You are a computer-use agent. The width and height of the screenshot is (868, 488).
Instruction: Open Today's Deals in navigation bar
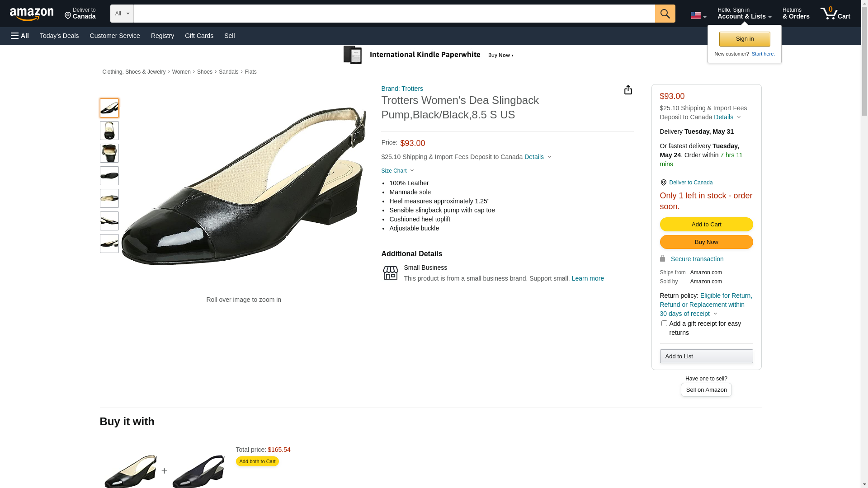(59, 36)
